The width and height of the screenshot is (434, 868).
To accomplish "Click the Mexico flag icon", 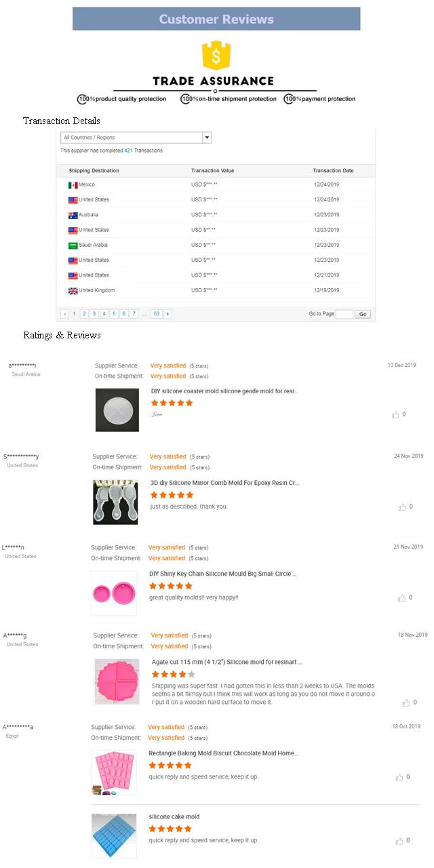I will (x=73, y=185).
